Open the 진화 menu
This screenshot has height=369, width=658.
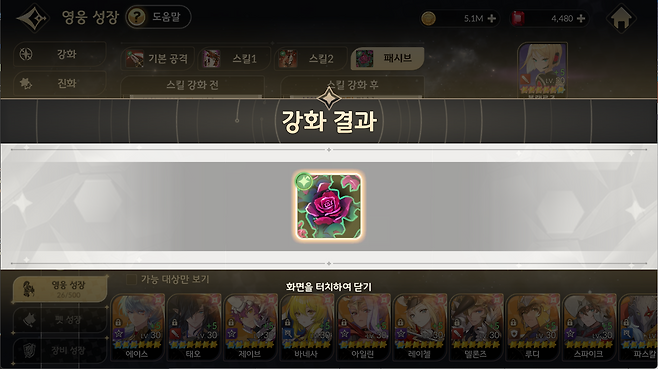click(x=60, y=84)
